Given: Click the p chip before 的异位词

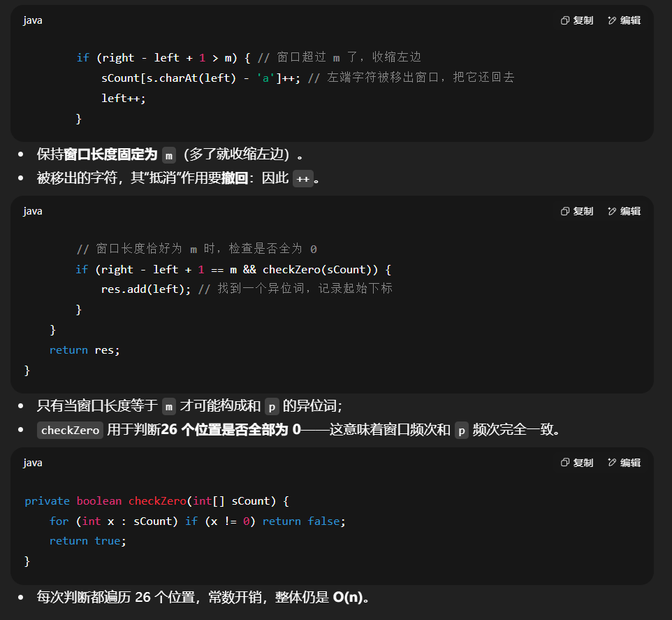Looking at the screenshot, I should pos(271,406).
